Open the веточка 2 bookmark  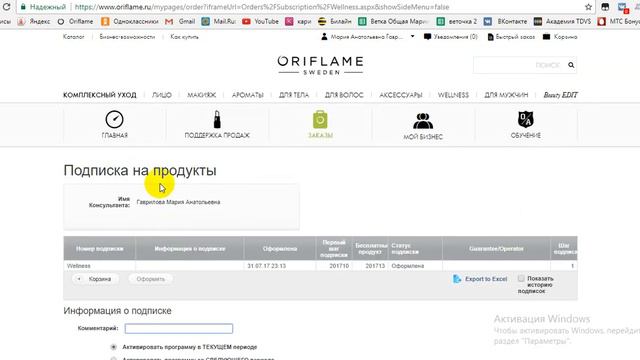pos(457,22)
